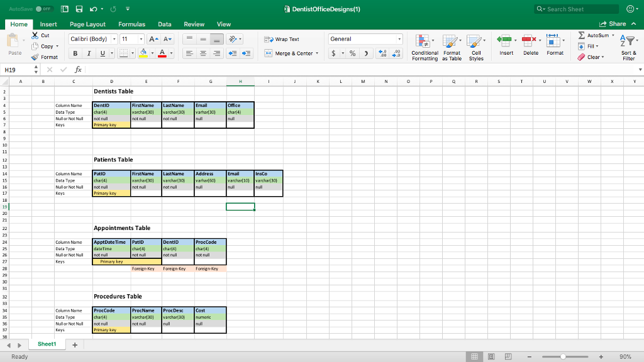Click the Wrap Text button
Screen dimensions: 644x362
tap(282, 39)
